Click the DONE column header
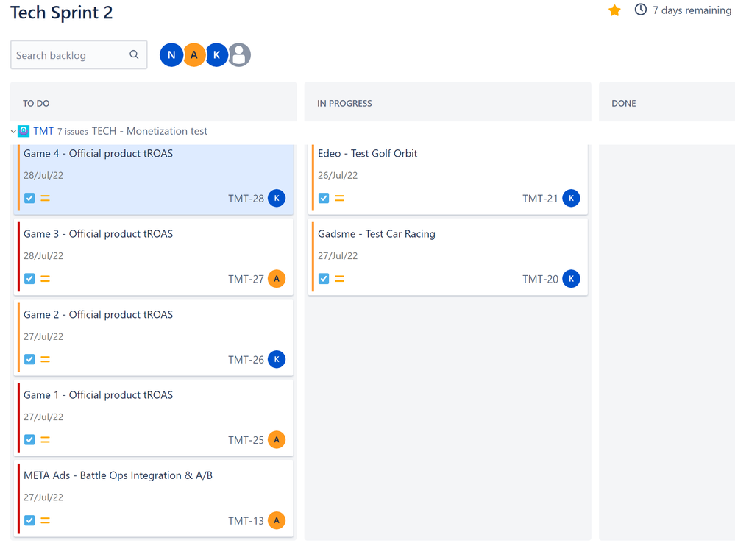Screen dimensions: 735x560 pyautogui.click(x=624, y=104)
